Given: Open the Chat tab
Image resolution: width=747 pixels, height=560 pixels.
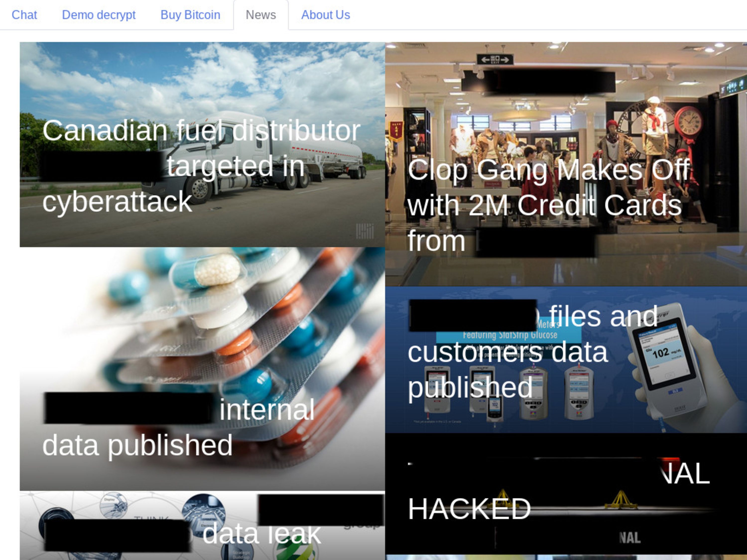Looking at the screenshot, I should pyautogui.click(x=24, y=15).
